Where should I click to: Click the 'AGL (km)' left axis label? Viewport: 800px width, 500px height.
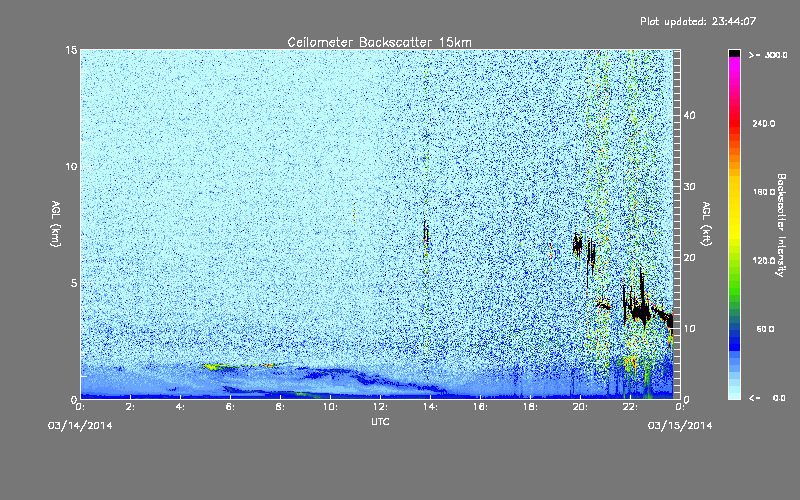[56, 223]
